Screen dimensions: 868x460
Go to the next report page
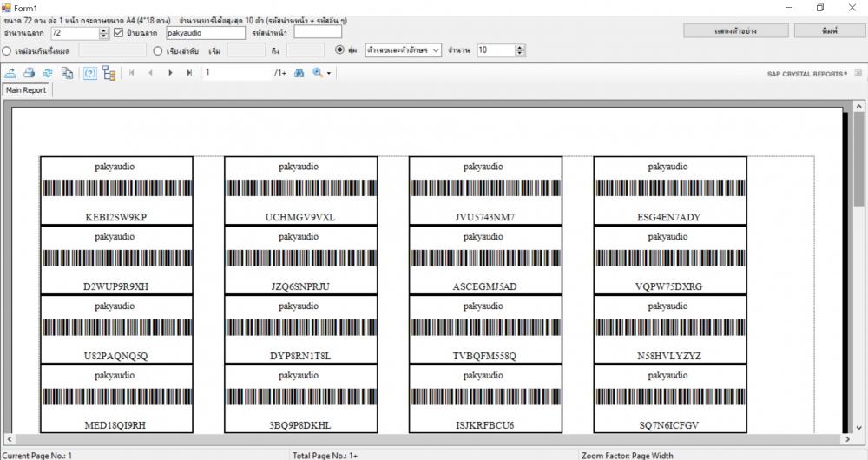pyautogui.click(x=171, y=74)
